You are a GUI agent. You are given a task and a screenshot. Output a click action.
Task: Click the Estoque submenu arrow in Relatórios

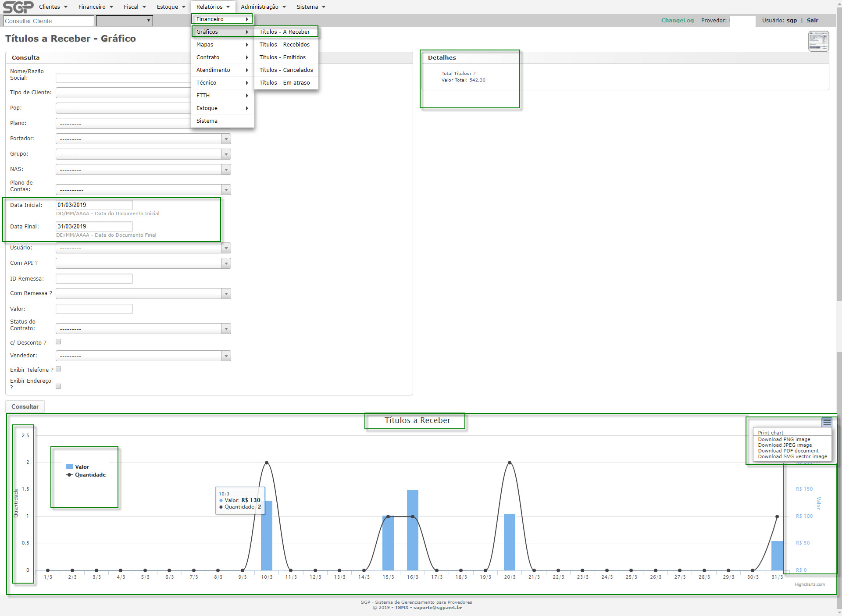coord(247,108)
